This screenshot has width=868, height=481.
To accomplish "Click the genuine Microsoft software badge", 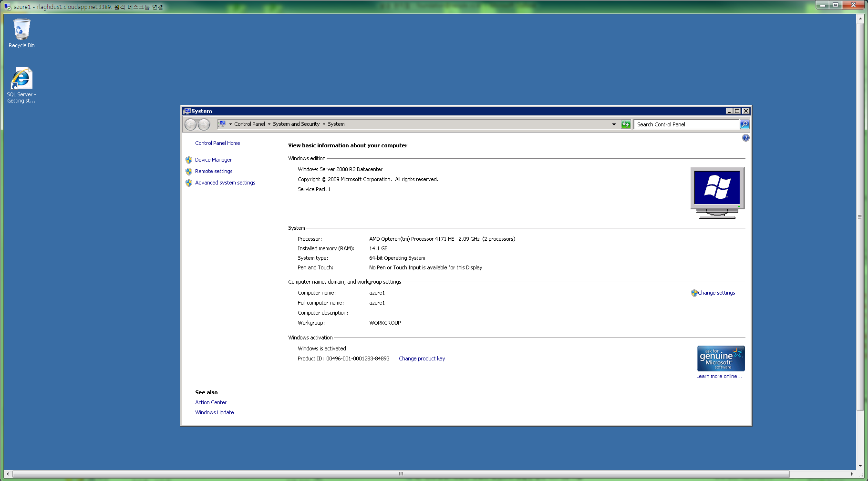I will [x=721, y=358].
